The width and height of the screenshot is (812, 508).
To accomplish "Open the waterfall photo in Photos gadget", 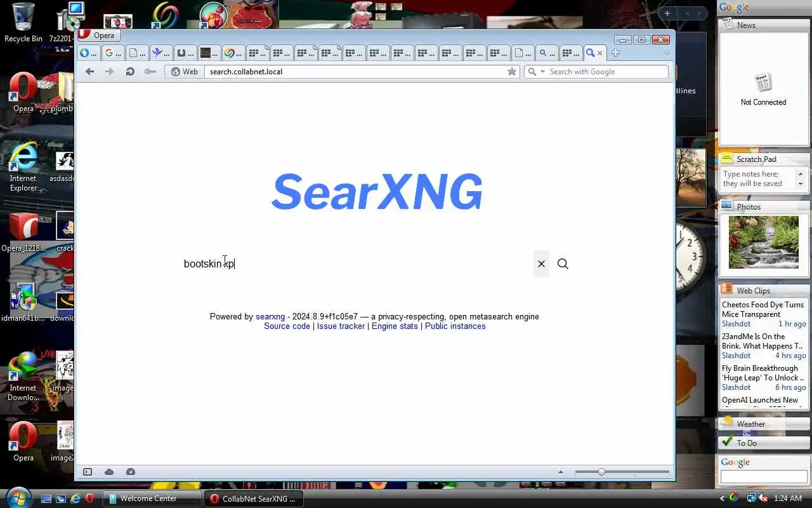I will pos(764,242).
